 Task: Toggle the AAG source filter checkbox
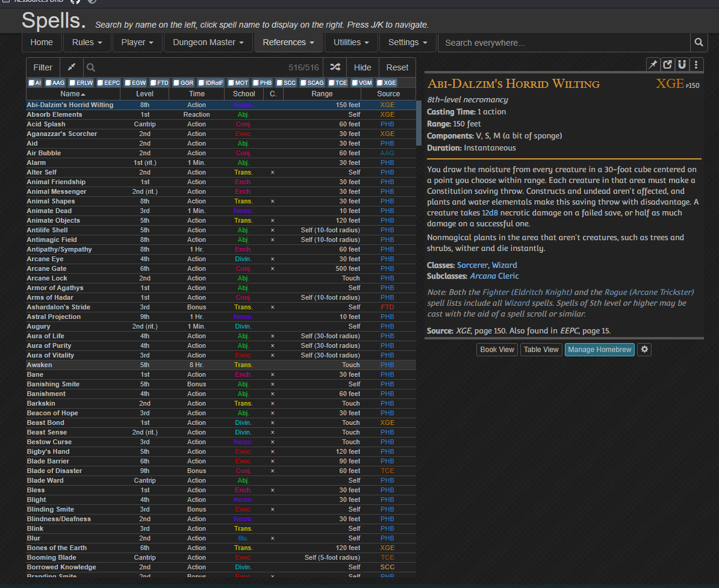click(x=55, y=83)
